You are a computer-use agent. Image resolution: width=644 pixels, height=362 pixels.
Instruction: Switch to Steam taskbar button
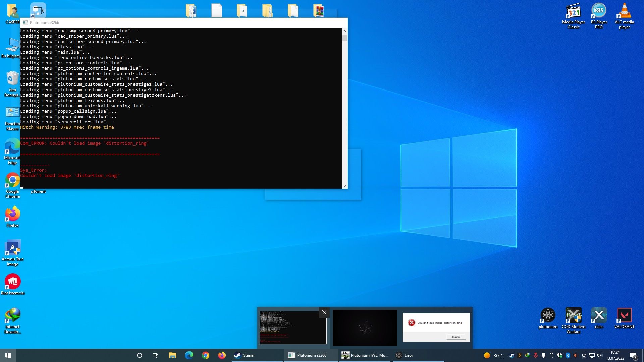257,355
